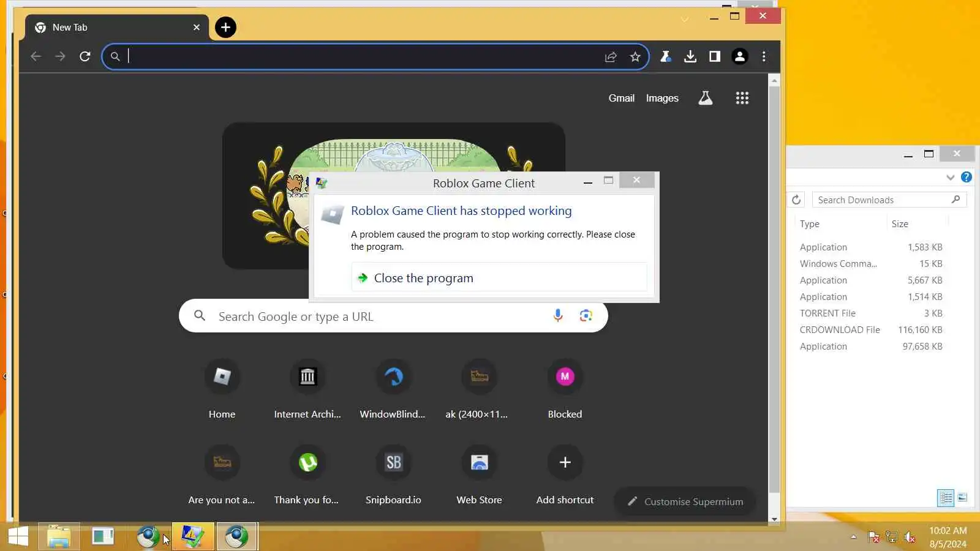Click 'Close the program' in Roblox dialog

(x=499, y=278)
